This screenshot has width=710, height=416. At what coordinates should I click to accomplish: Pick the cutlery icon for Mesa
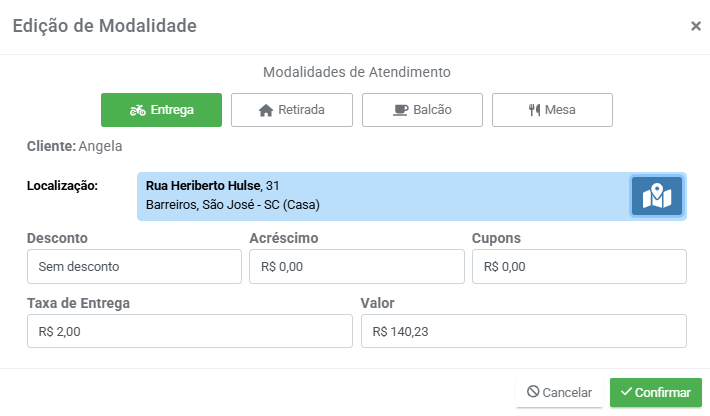(534, 110)
